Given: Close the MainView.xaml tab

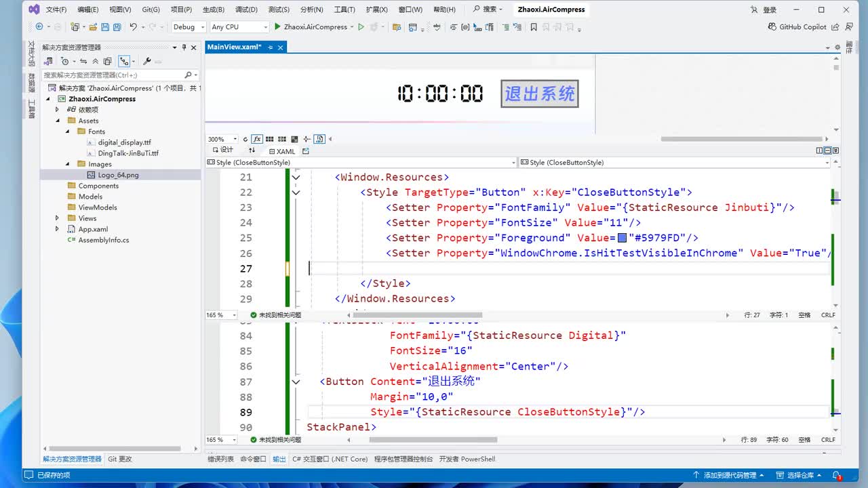Looking at the screenshot, I should tap(280, 47).
